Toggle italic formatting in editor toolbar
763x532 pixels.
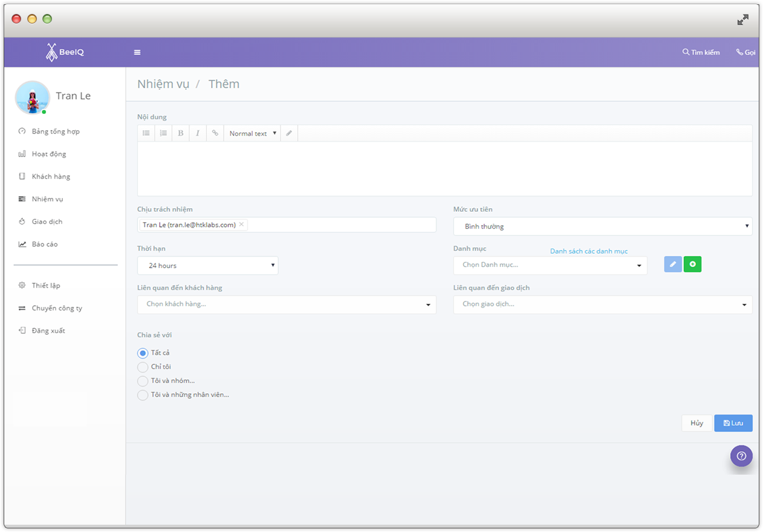tap(198, 133)
